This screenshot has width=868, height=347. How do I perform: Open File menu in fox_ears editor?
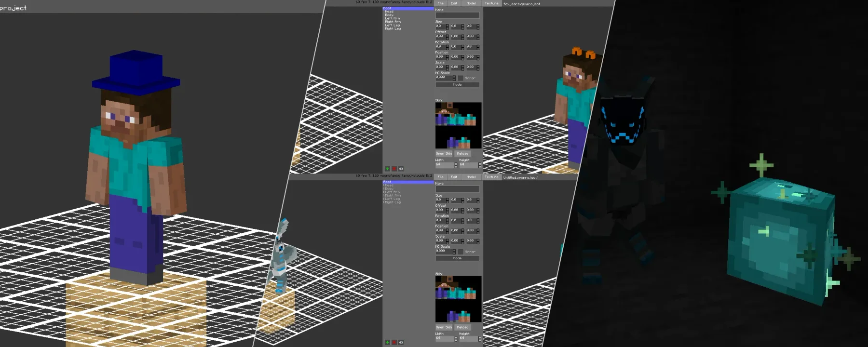click(x=440, y=3)
